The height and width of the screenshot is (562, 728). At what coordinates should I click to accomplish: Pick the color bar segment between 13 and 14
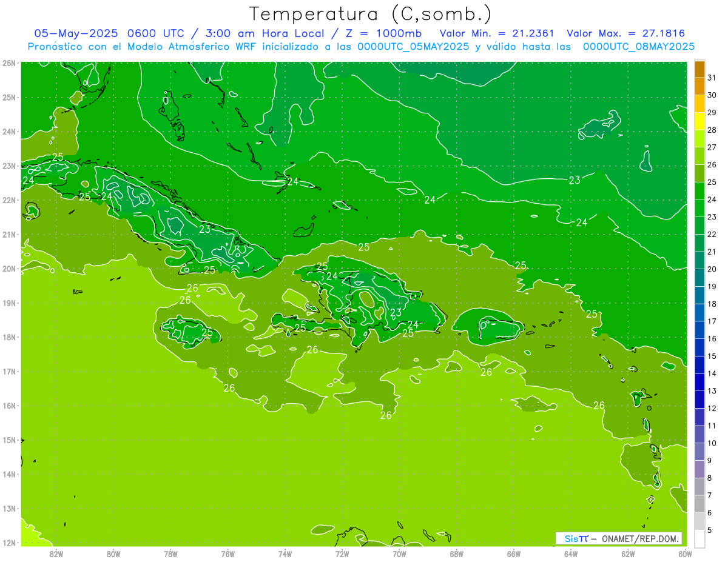click(699, 382)
